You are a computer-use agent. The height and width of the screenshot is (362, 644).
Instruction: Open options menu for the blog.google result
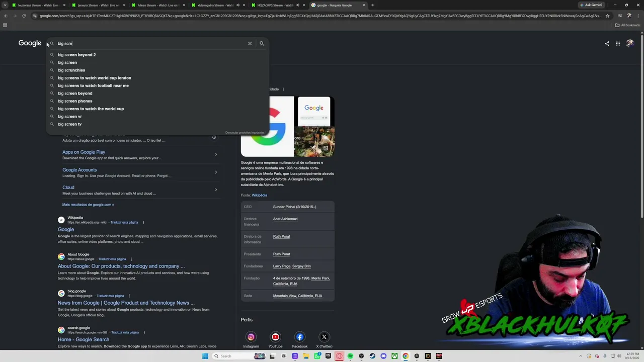click(129, 296)
